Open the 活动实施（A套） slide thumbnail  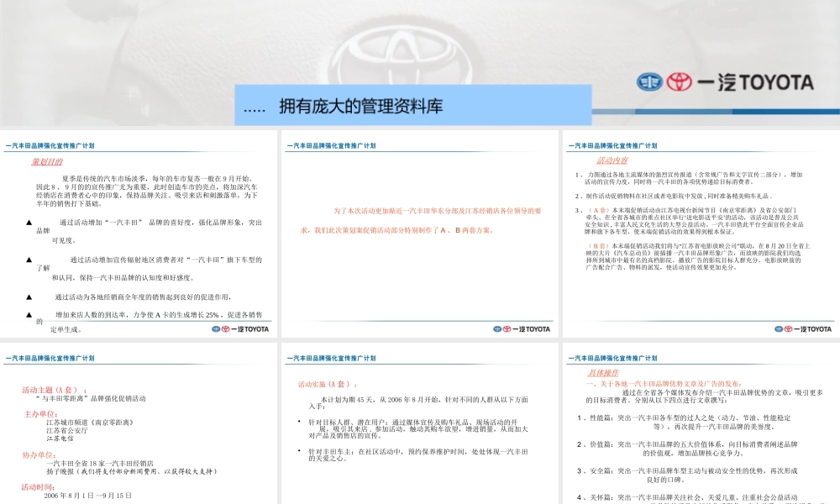[420, 423]
